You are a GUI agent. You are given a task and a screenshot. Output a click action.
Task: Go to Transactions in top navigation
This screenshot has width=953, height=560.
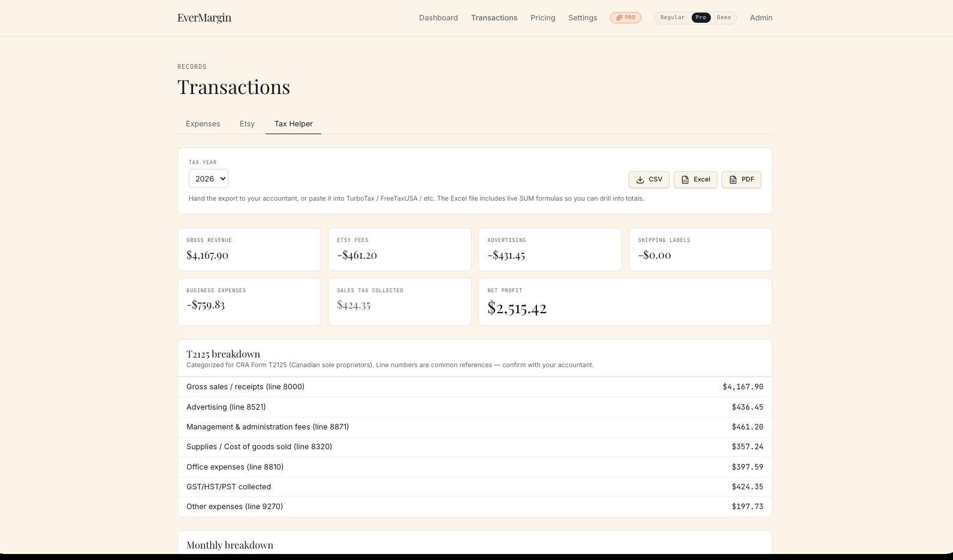tap(494, 18)
